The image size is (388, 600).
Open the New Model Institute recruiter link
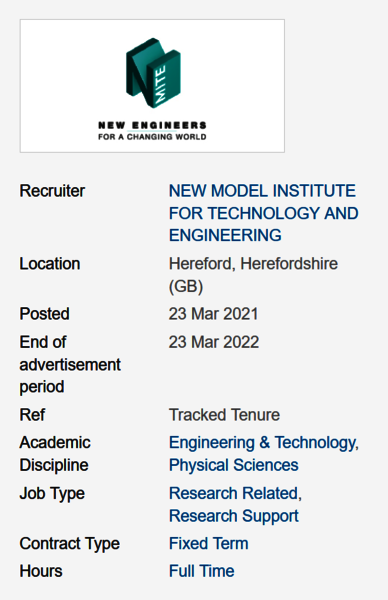(263, 213)
